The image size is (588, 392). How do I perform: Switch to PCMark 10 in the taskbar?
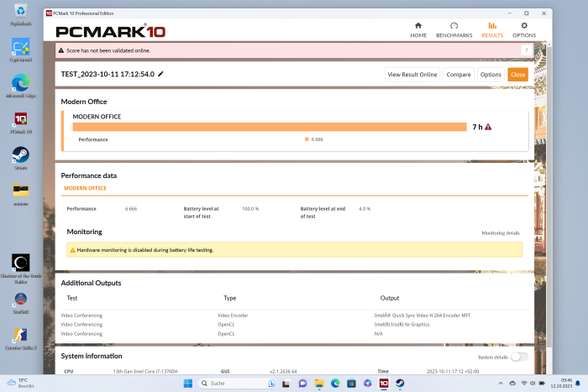coord(384,383)
